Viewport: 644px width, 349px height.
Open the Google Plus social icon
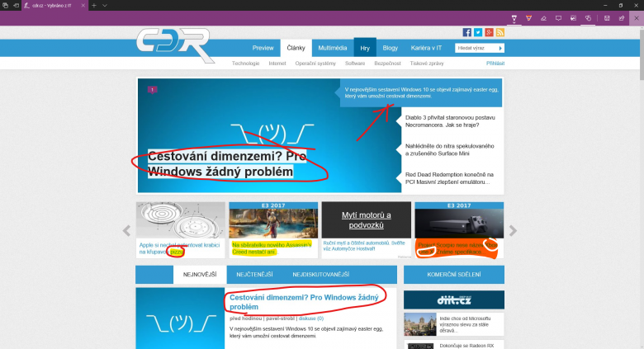[489, 32]
